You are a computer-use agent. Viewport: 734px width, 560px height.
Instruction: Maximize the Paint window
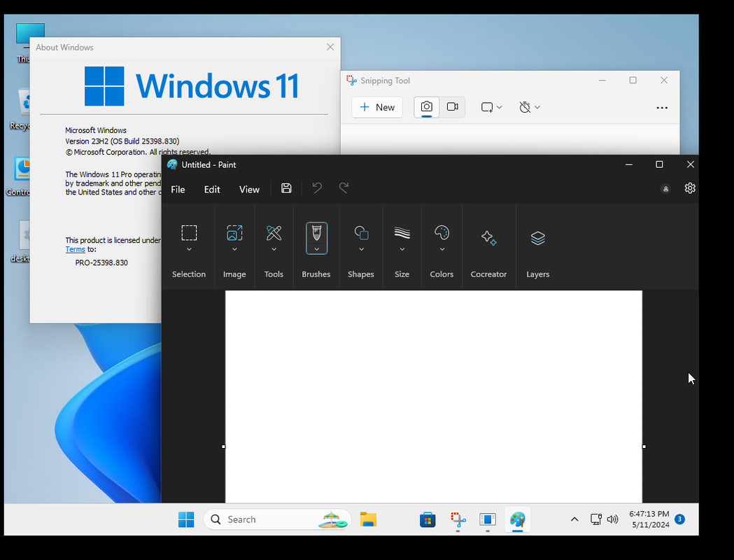[x=659, y=164]
